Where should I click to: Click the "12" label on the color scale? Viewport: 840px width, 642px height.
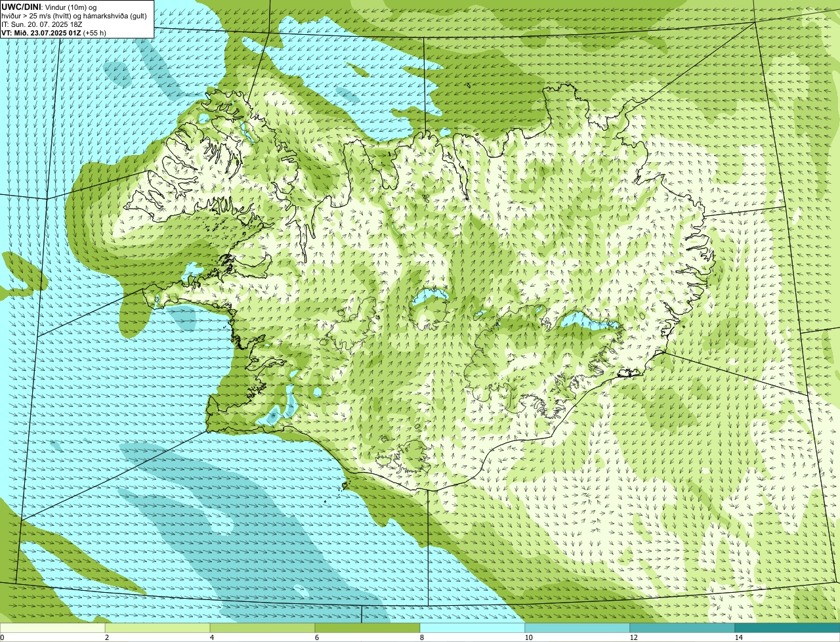click(633, 637)
